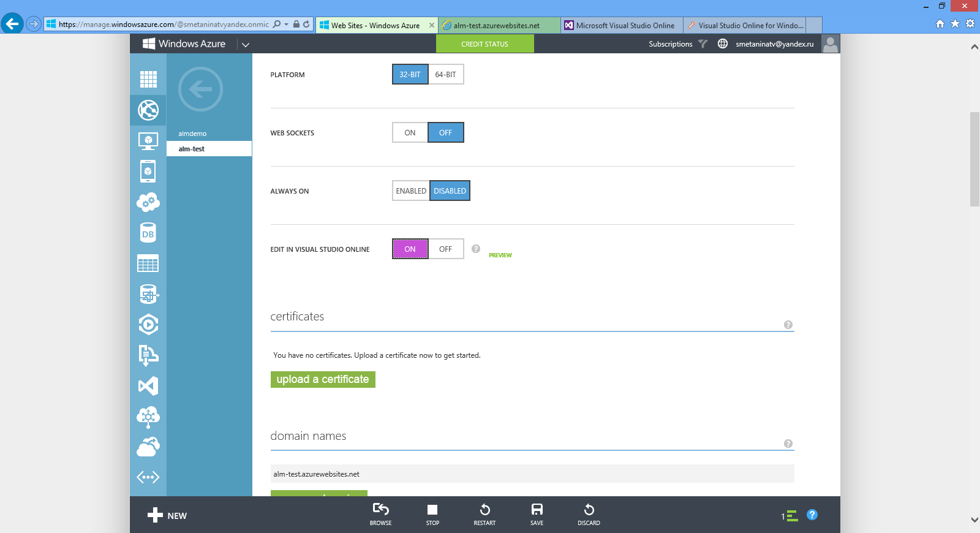The height and width of the screenshot is (533, 980).
Task: Open cloud network nodes icon in sidebar
Action: click(148, 417)
